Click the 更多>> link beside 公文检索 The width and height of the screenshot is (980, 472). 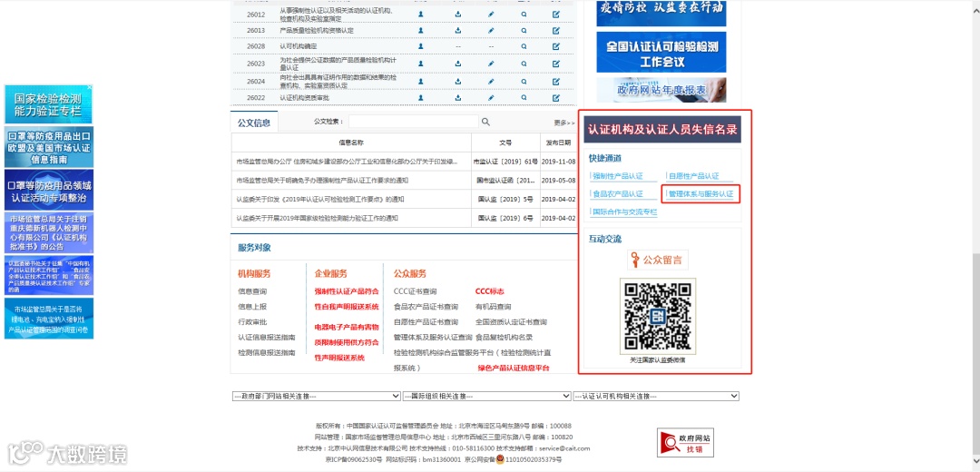(563, 123)
